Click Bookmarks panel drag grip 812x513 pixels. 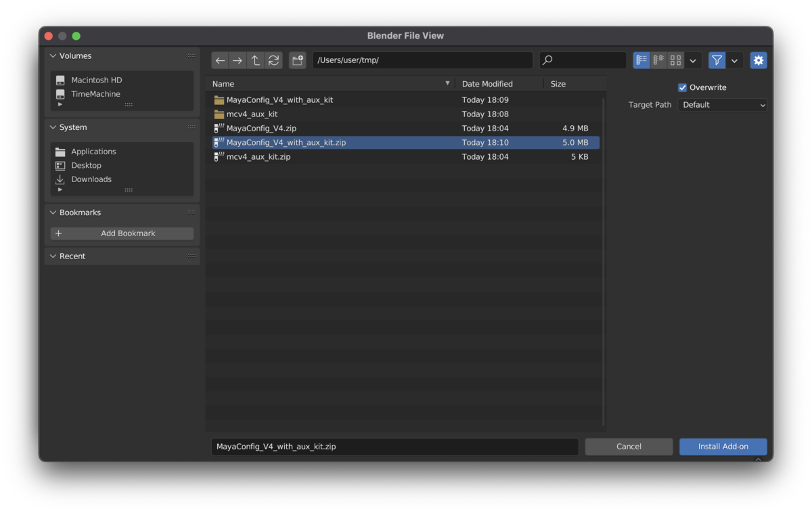(191, 213)
